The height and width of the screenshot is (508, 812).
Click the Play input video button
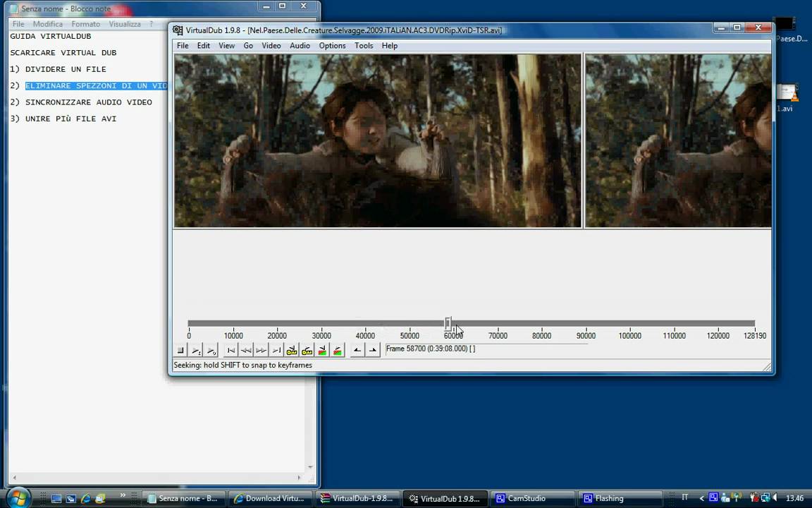[x=196, y=351]
